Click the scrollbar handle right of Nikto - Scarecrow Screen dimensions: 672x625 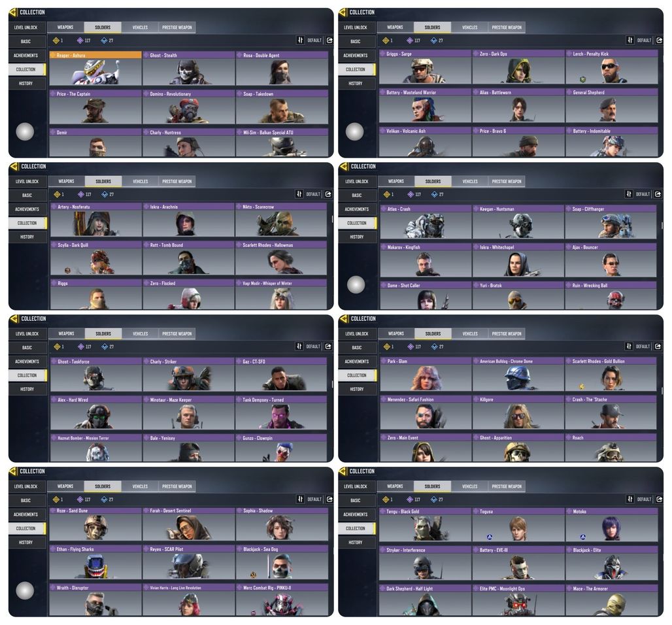pyautogui.click(x=333, y=219)
